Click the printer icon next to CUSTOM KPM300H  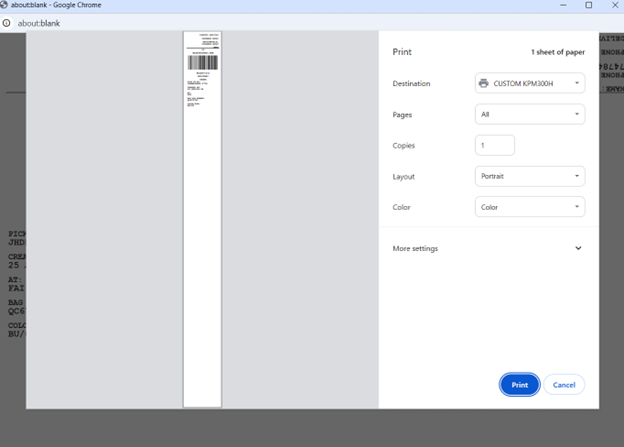484,84
